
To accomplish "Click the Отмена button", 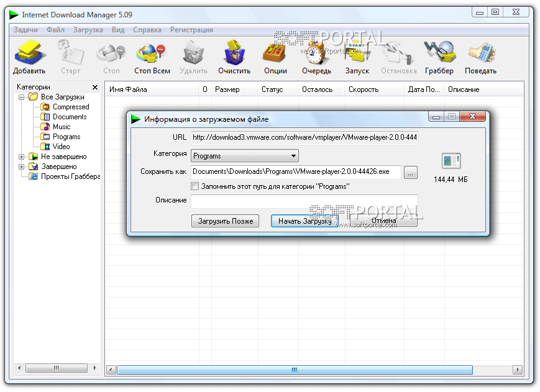I will [x=383, y=221].
